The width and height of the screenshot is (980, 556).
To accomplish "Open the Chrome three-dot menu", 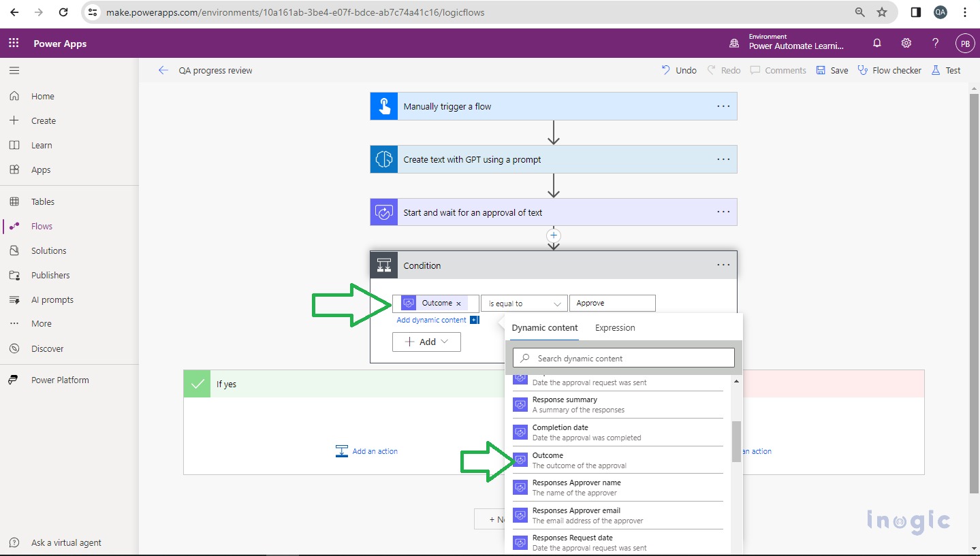I will [965, 12].
